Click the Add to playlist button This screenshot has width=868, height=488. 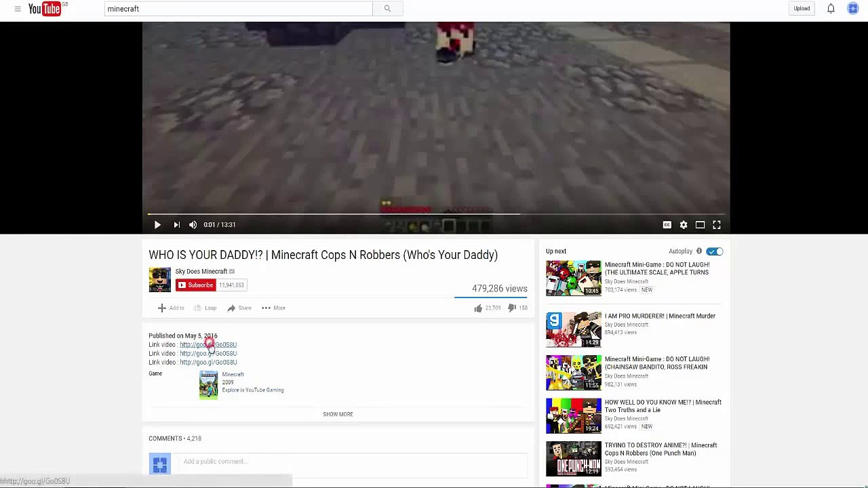tap(171, 308)
